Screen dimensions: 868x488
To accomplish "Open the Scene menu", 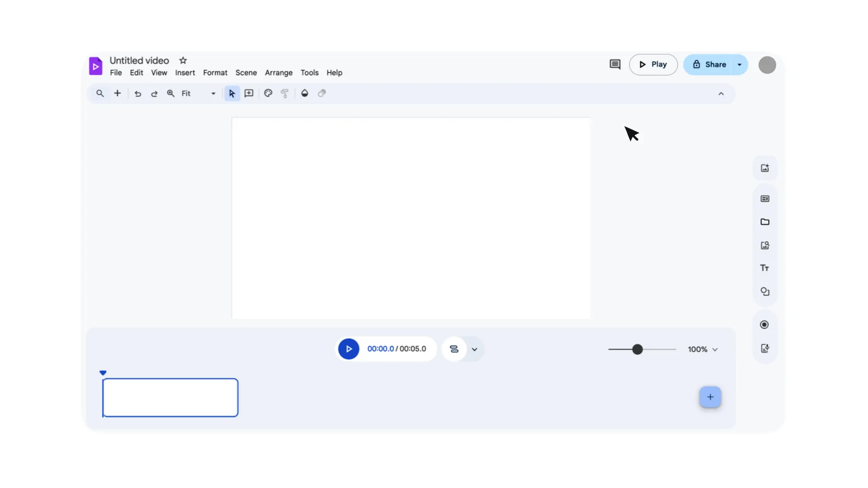I will [246, 72].
